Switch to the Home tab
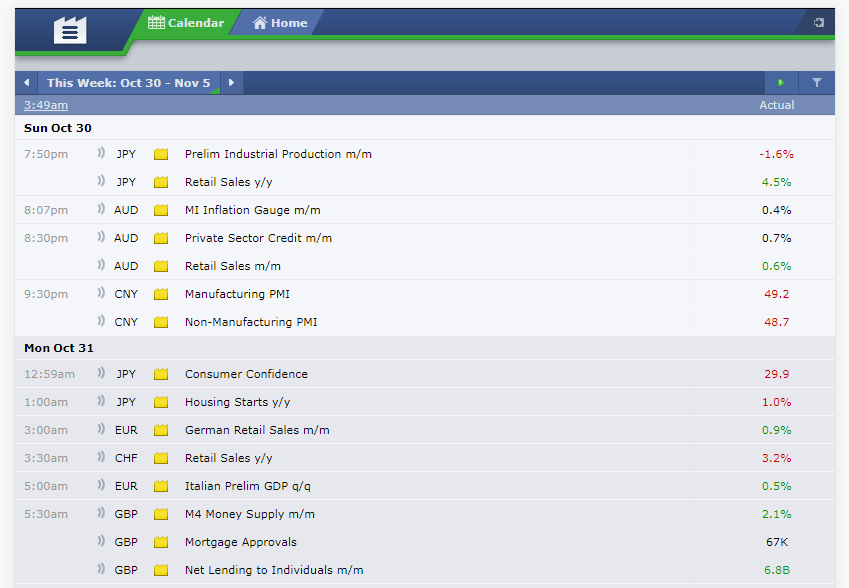This screenshot has height=588, width=849. 280,23
